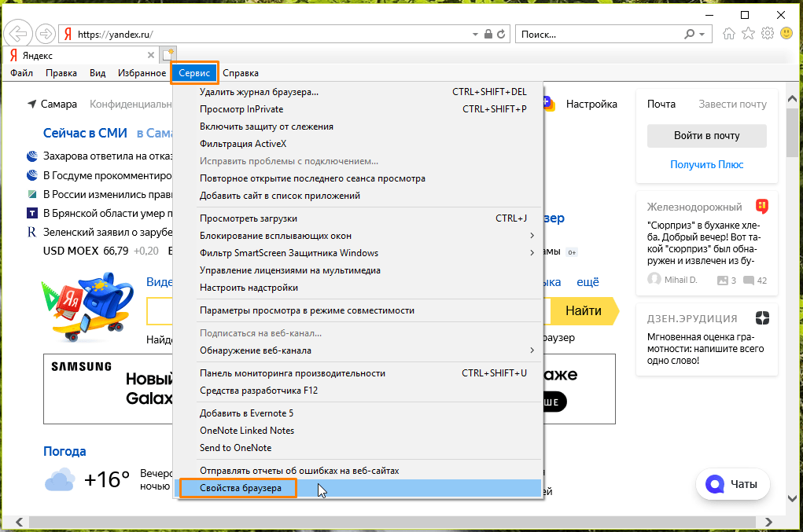Click the Дзен.Эрудиция card icon
The height and width of the screenshot is (532, 803).
pos(762,318)
